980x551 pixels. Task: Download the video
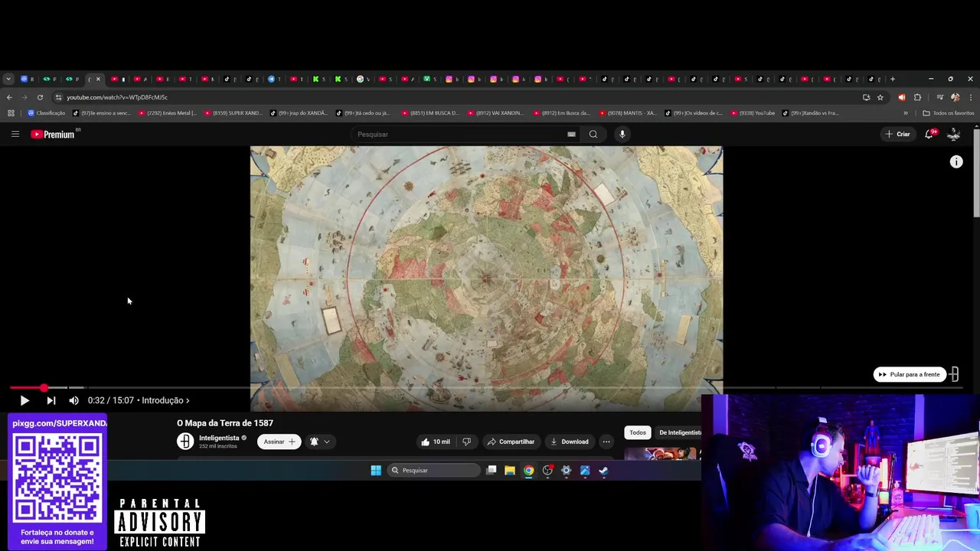[x=569, y=442]
